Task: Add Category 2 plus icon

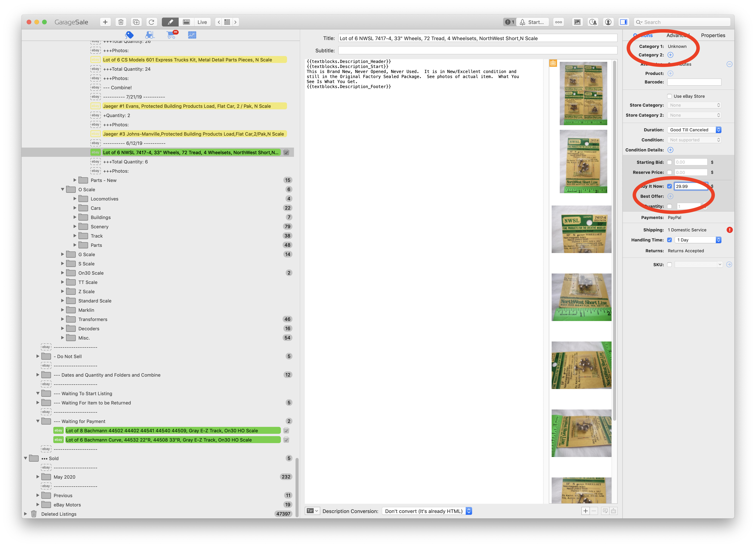Action: (670, 55)
